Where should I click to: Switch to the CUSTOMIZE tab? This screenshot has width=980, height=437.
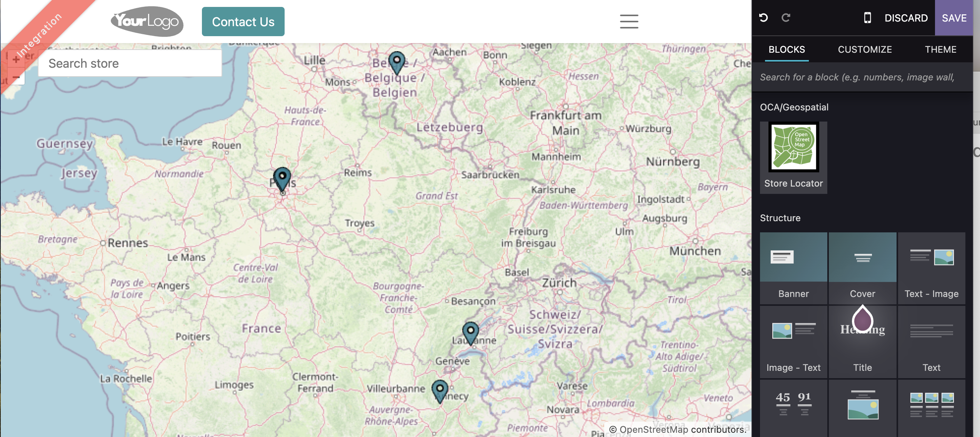(864, 49)
